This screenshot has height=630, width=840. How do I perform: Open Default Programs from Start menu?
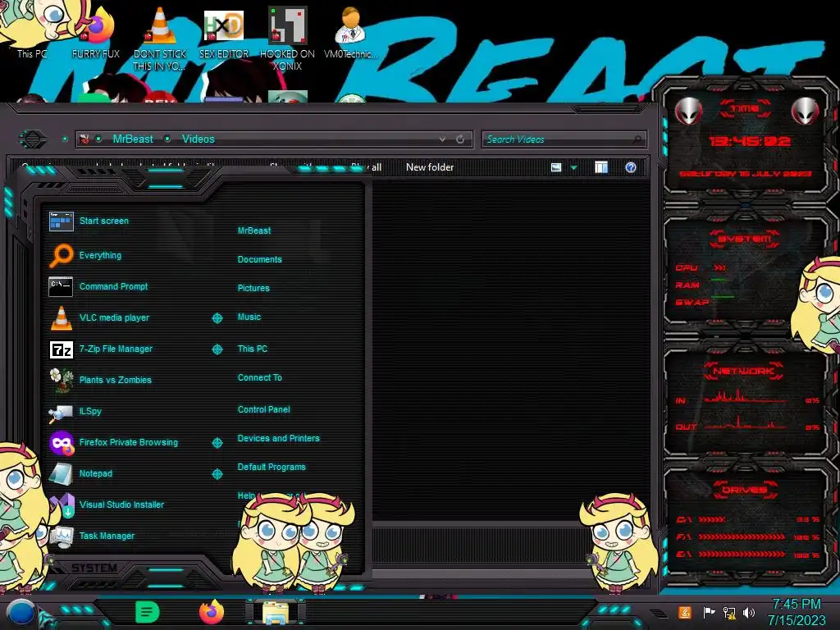pos(272,467)
